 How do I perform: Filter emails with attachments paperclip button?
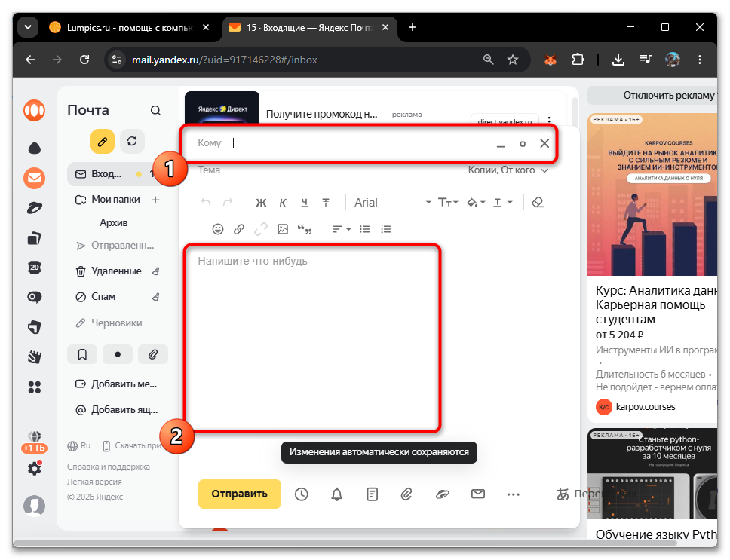(x=152, y=354)
